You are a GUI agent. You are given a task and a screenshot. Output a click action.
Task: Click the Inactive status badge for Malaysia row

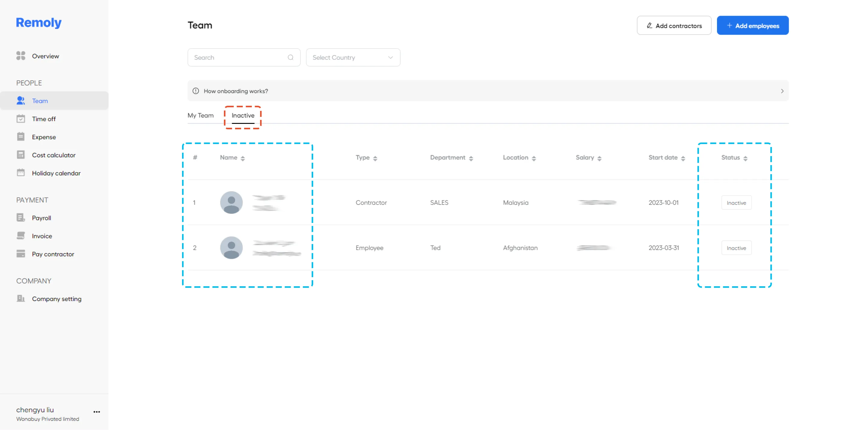pyautogui.click(x=736, y=202)
